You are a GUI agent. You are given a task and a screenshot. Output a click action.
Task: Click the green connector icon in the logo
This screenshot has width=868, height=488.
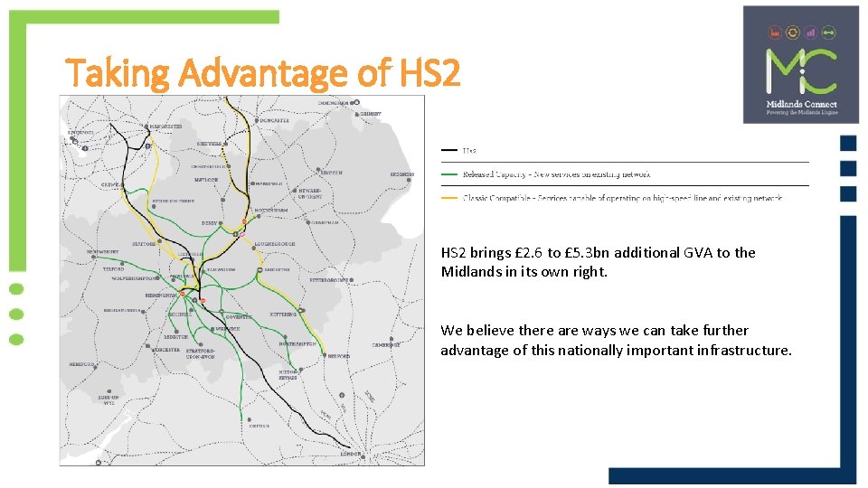coord(828,33)
